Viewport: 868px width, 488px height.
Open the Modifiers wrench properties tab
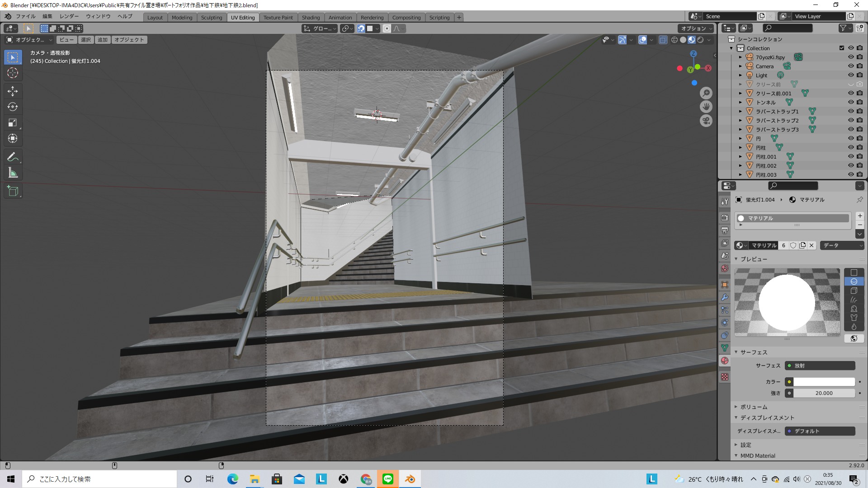pos(725,298)
